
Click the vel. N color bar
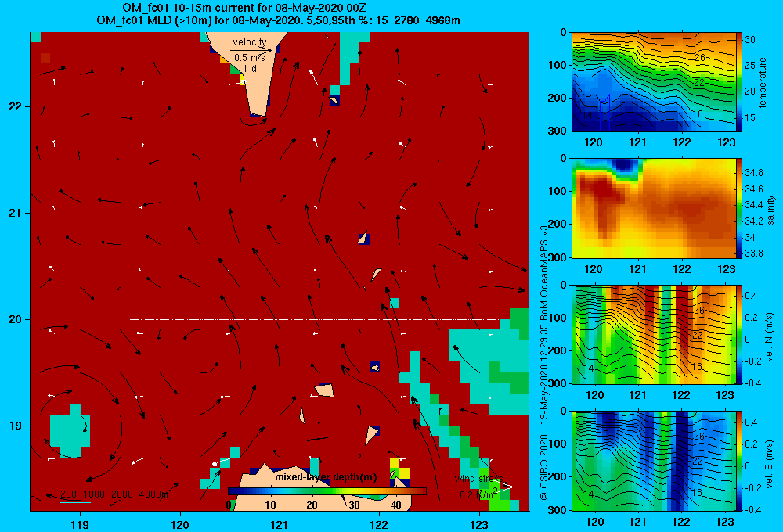point(739,334)
